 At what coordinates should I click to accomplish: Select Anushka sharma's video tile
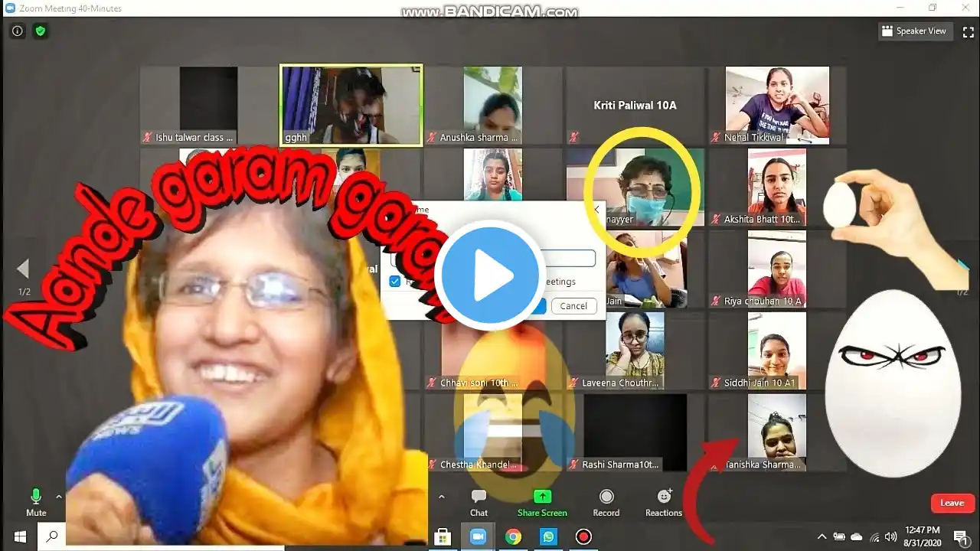pyautogui.click(x=493, y=105)
